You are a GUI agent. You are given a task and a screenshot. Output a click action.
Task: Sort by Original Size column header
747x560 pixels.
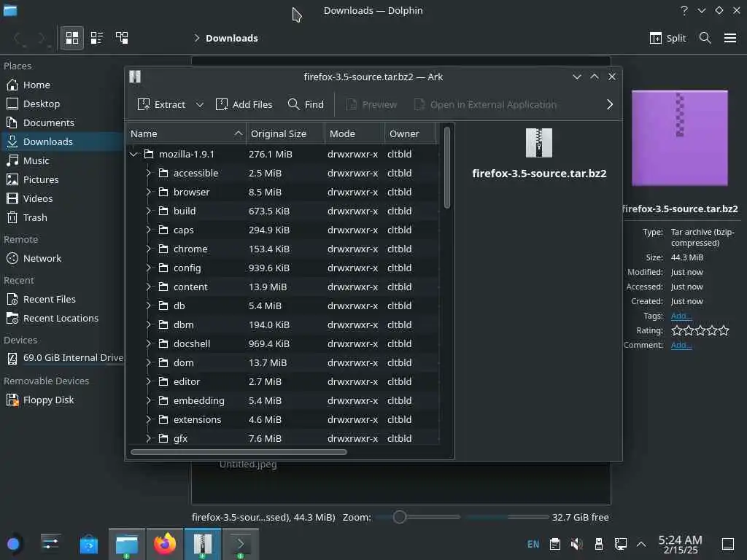point(285,134)
